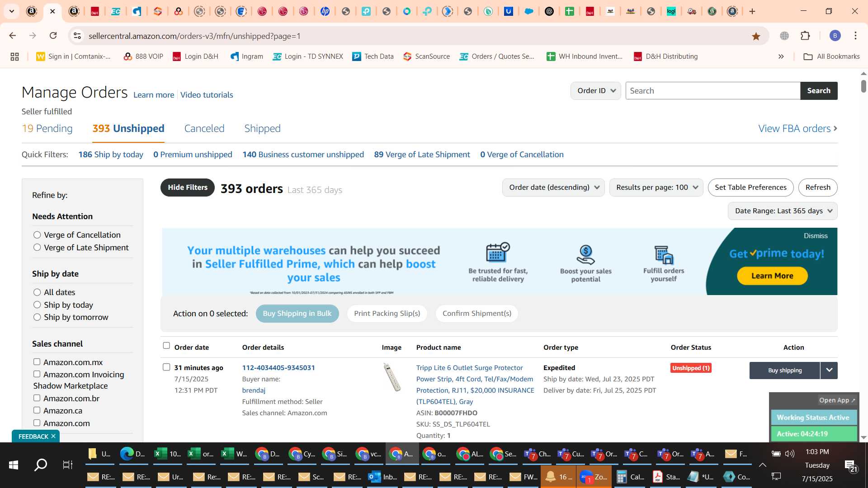Open the HP browser tab

(325, 11)
